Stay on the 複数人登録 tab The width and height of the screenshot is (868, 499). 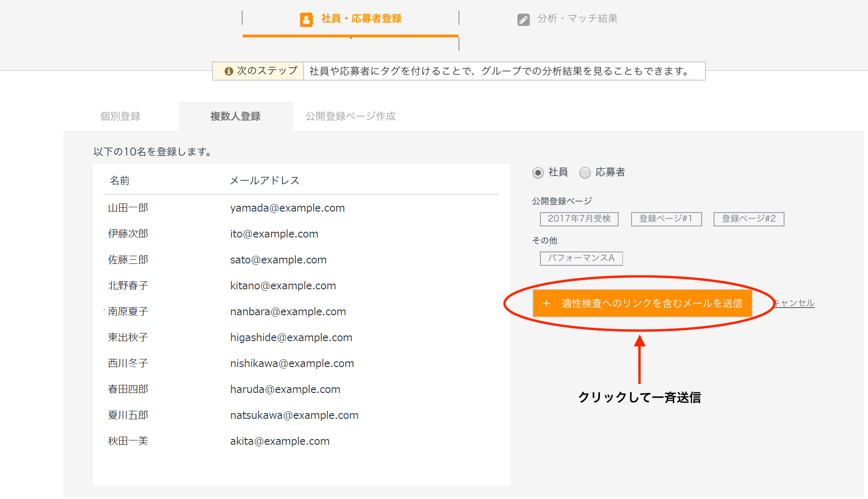point(235,116)
